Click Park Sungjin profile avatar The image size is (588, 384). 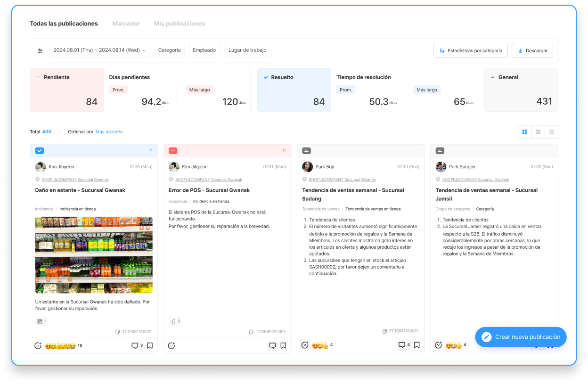coord(441,167)
